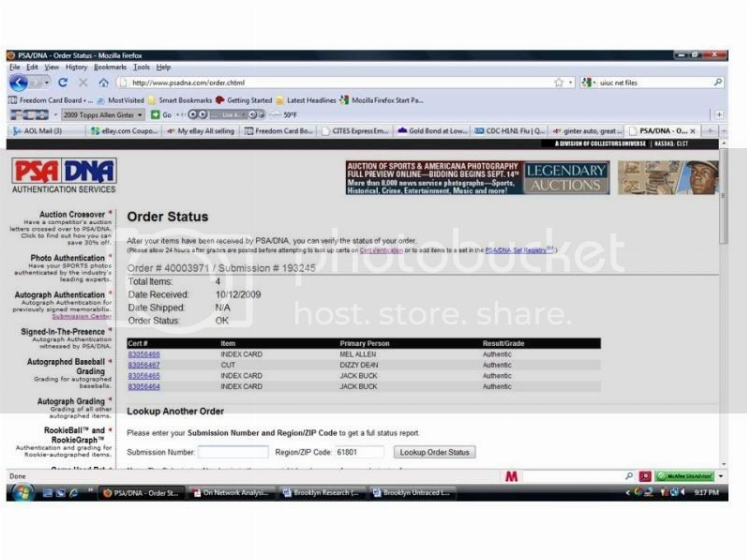
Task: Follow the PSA/DNA Set Registry link
Action: pyautogui.click(x=519, y=250)
